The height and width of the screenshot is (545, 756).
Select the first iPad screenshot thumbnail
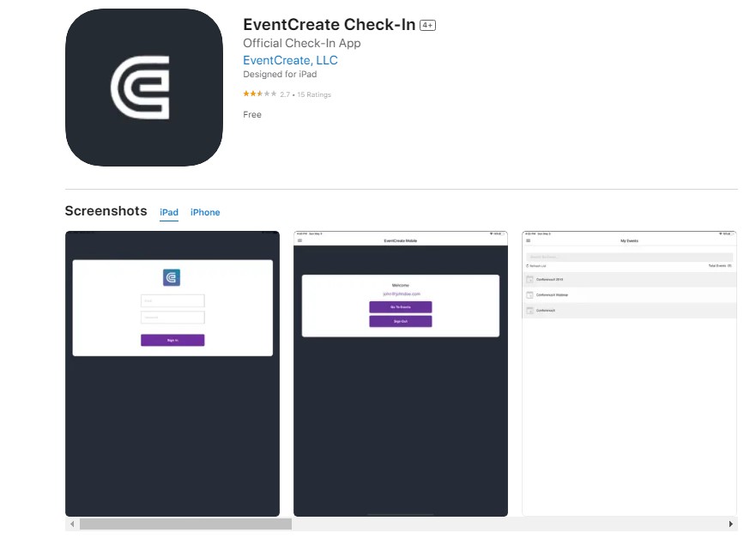[x=172, y=373]
